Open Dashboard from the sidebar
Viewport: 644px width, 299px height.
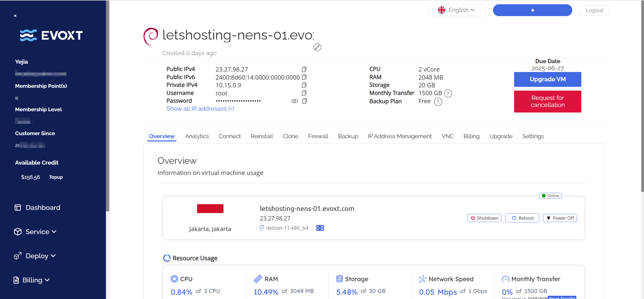pos(43,208)
